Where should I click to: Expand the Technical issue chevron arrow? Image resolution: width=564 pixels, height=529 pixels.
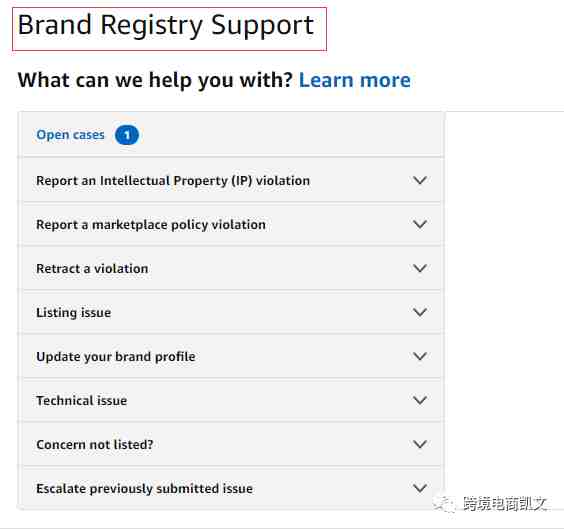[420, 400]
